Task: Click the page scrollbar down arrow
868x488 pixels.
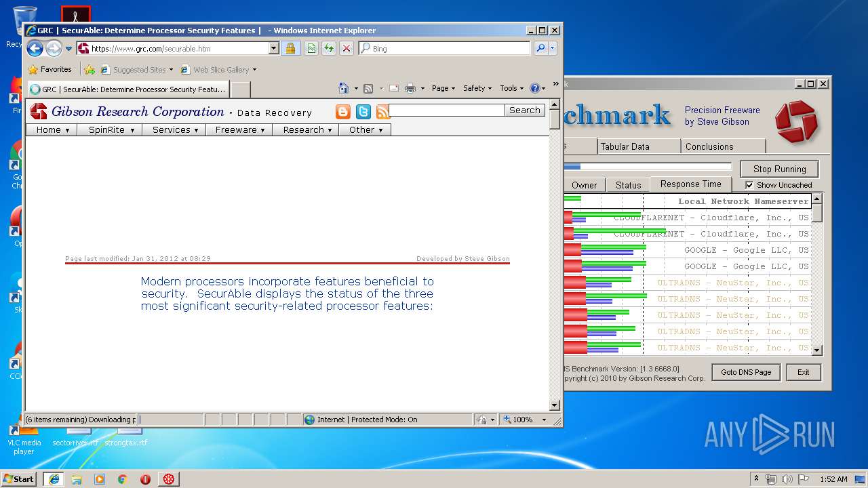Action: coord(554,405)
